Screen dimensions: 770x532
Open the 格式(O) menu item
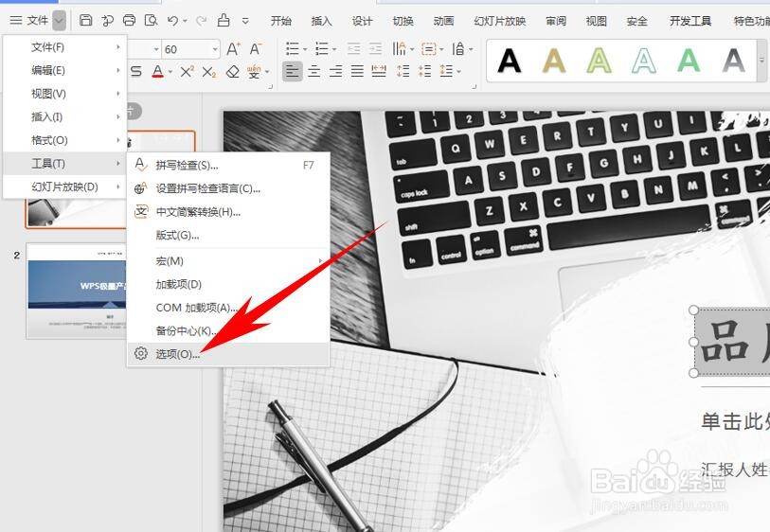coord(64,140)
